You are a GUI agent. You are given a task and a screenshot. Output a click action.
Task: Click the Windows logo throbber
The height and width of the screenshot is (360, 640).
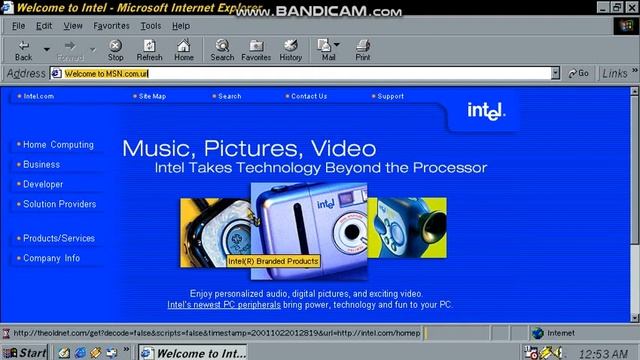[627, 26]
